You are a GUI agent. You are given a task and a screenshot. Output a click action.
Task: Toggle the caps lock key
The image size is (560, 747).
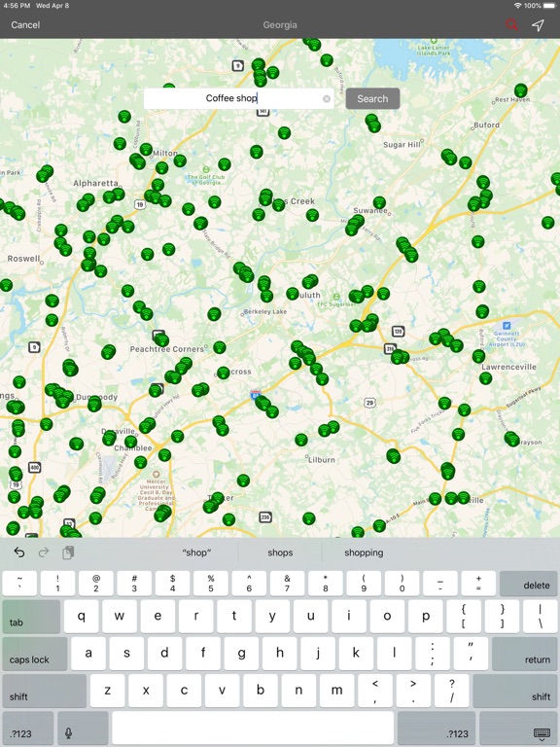[x=35, y=654]
